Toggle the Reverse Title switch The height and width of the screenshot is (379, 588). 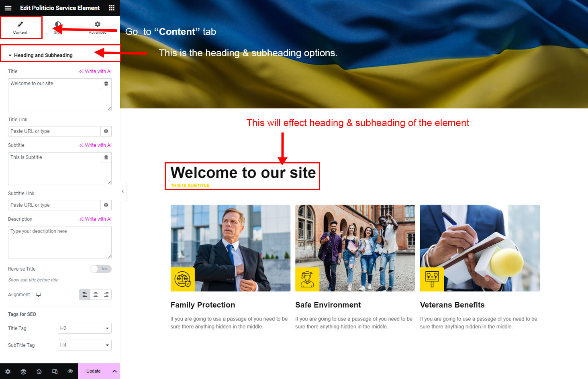[101, 269]
